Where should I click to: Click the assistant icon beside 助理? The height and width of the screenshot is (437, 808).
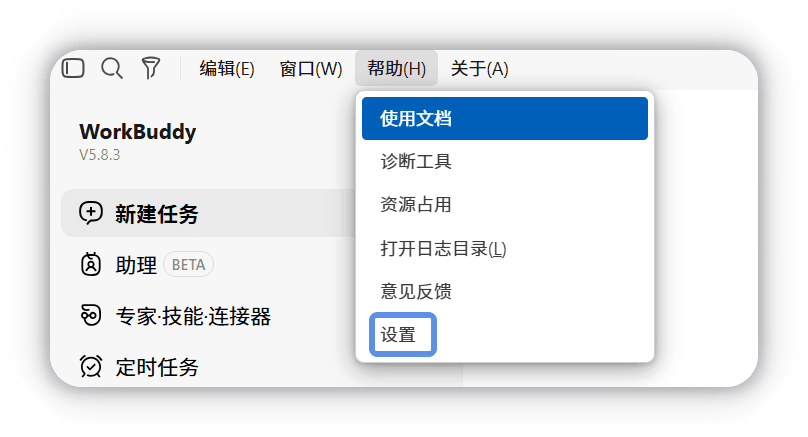[91, 264]
